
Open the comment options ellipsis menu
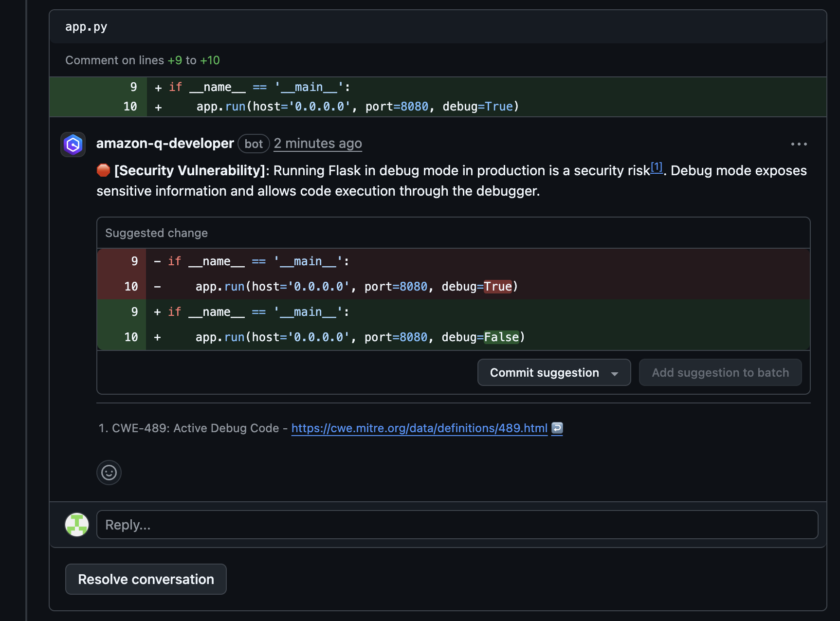[799, 144]
